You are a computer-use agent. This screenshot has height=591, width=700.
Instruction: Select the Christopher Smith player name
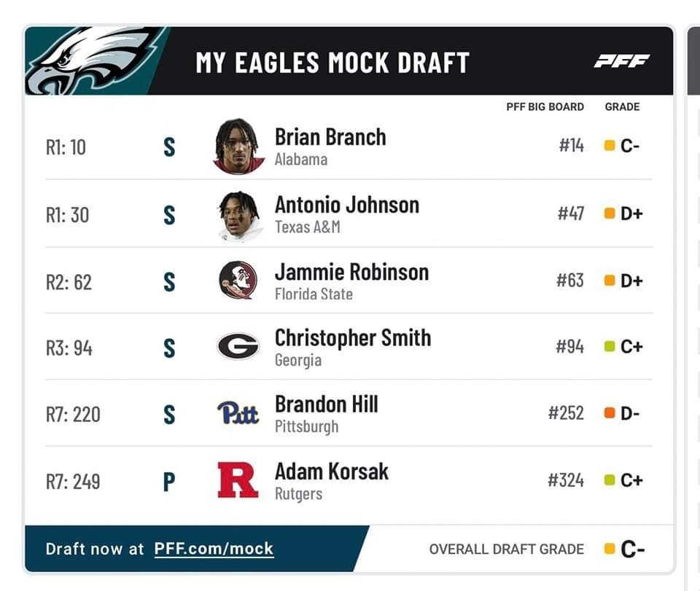coord(353,338)
